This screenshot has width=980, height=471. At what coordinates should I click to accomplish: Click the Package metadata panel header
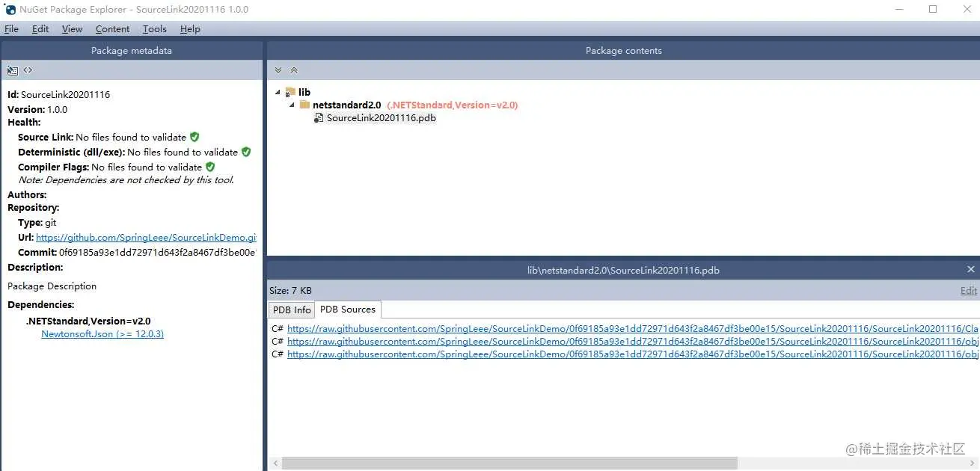132,51
